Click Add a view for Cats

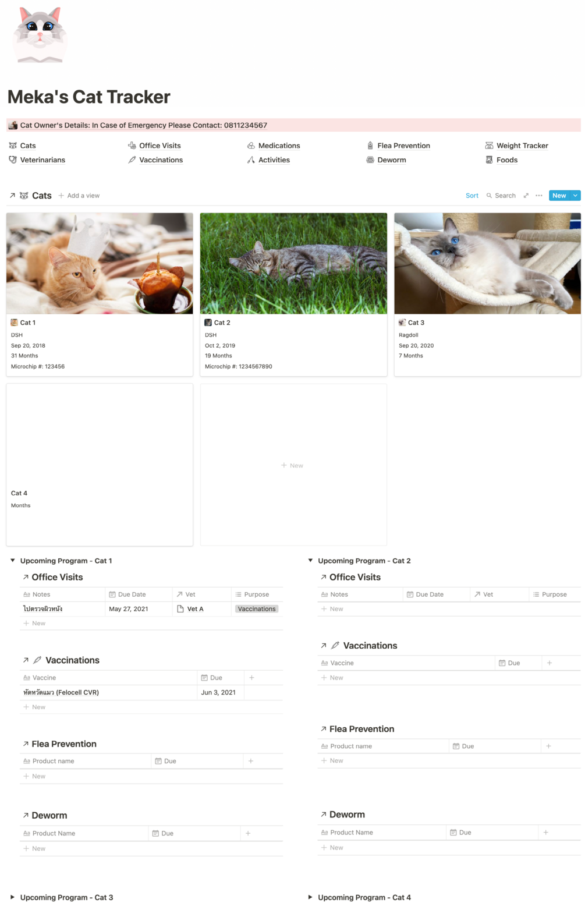point(79,196)
